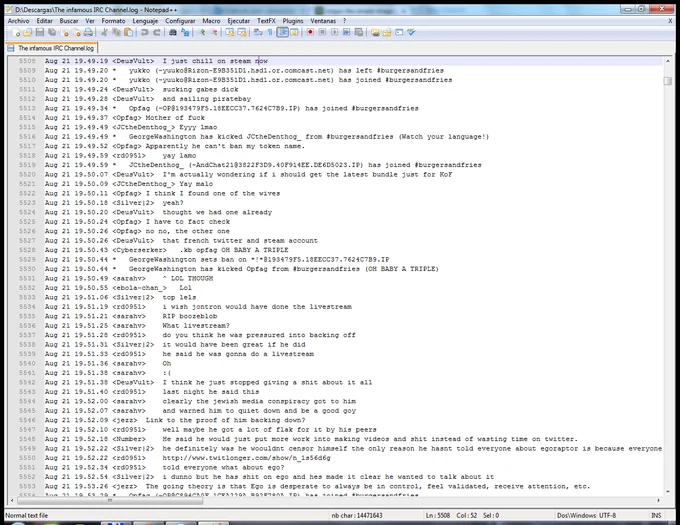Click vertical scrollbar down arrow
The image size is (680, 525).
(x=668, y=491)
